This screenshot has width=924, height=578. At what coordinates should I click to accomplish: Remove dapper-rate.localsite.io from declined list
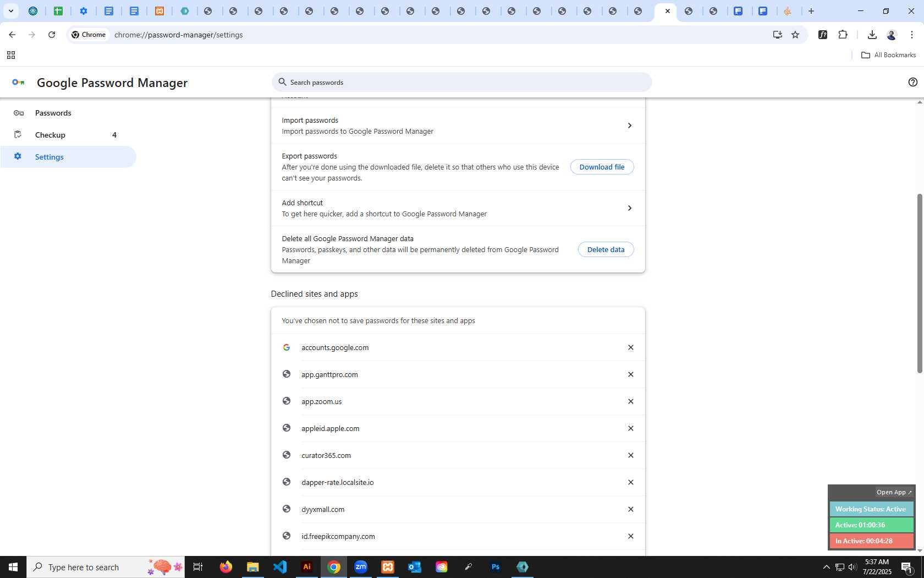[x=631, y=482]
